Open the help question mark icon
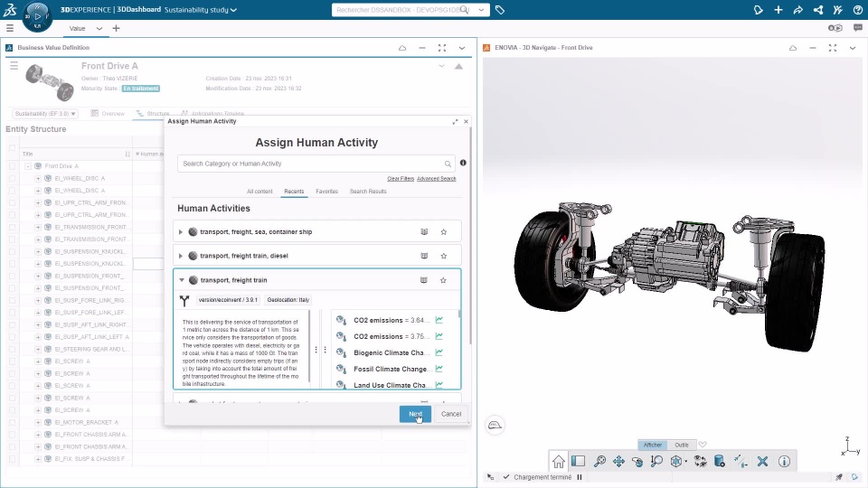Screen dimensions: 868x488 pos(857,10)
